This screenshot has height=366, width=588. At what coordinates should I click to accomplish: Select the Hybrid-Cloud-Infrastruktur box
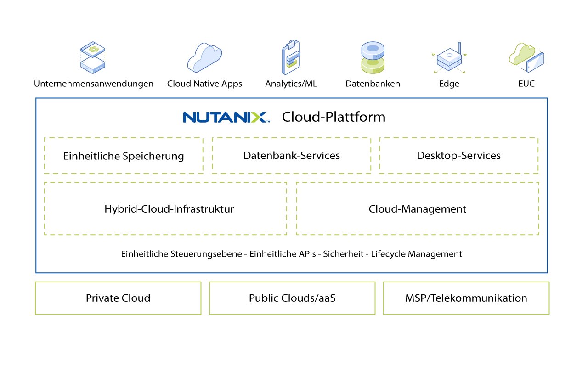click(x=166, y=209)
